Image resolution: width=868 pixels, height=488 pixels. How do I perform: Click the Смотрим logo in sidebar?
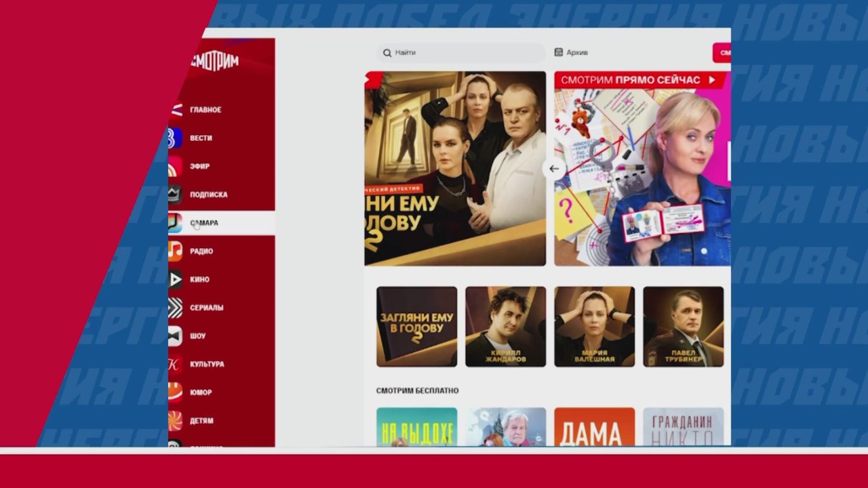coord(214,61)
